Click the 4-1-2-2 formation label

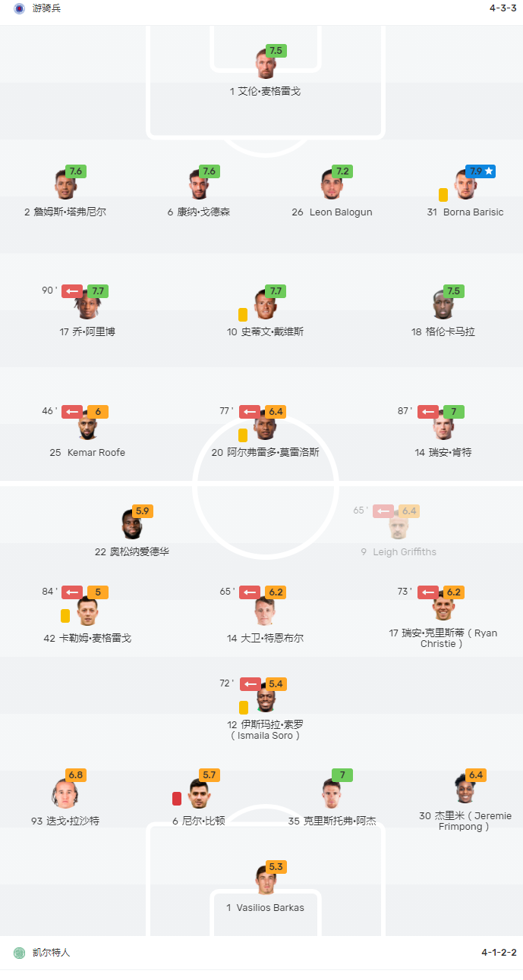499,953
